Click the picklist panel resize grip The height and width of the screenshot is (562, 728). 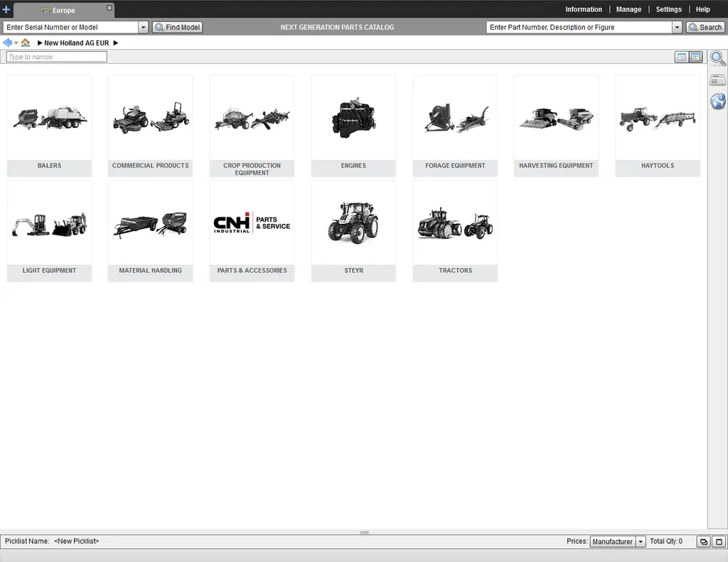(x=364, y=533)
